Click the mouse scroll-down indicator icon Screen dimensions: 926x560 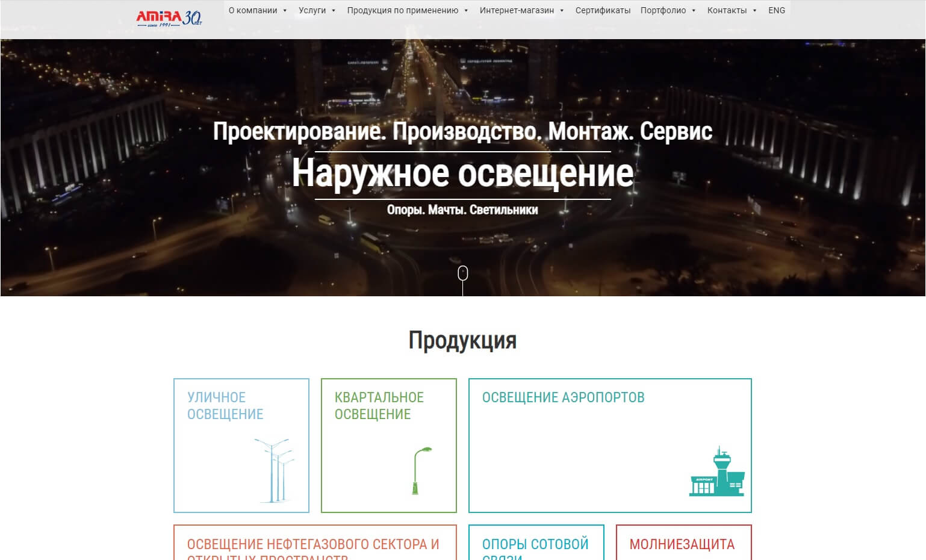point(463,273)
